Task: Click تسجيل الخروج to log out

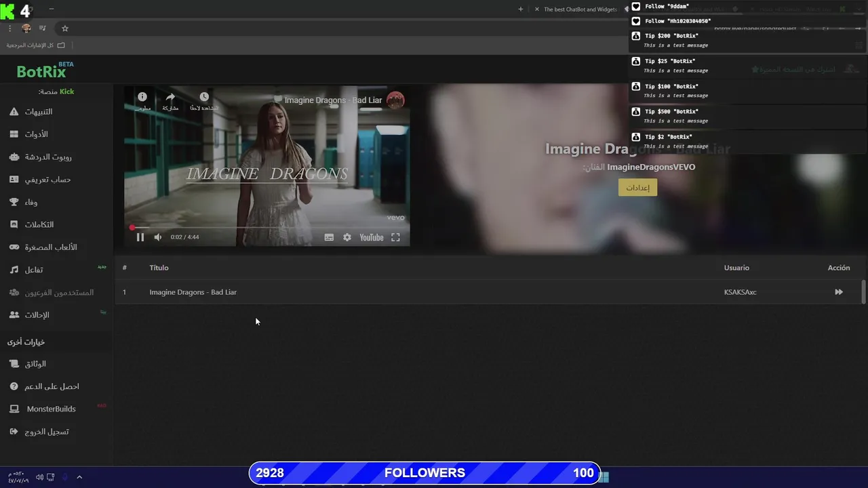Action: point(47,432)
